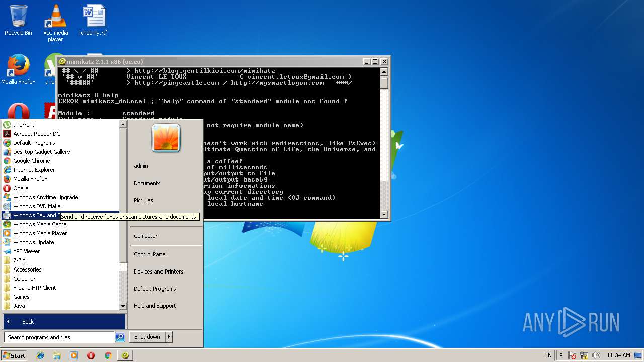644x362 pixels.
Task: Click the search magnifier button
Action: pyautogui.click(x=120, y=337)
